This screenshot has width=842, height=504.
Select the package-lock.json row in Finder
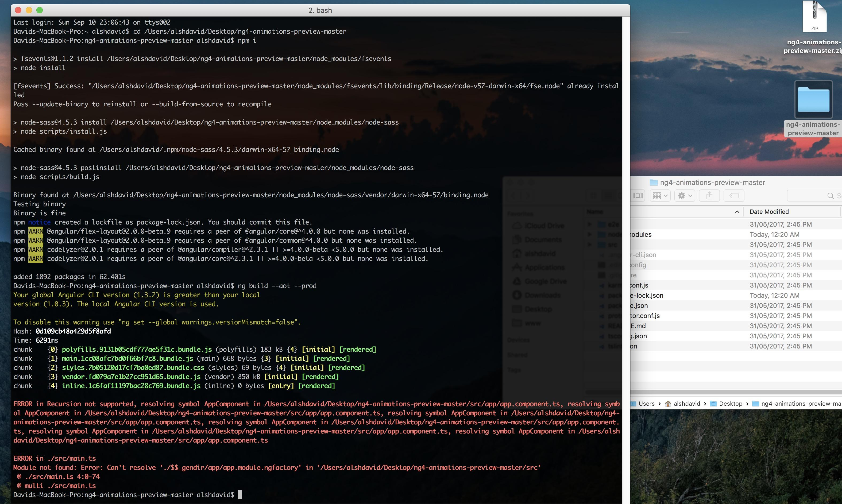click(x=736, y=296)
